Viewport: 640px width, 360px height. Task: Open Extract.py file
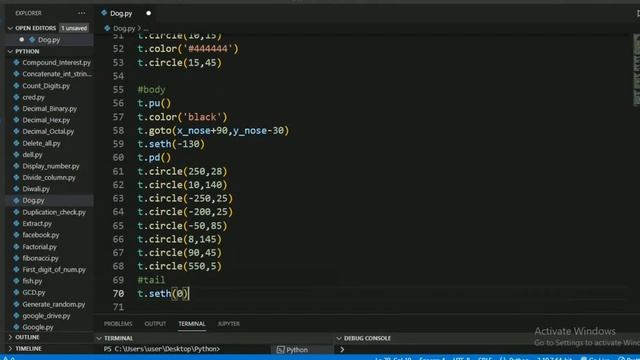pyautogui.click(x=37, y=224)
